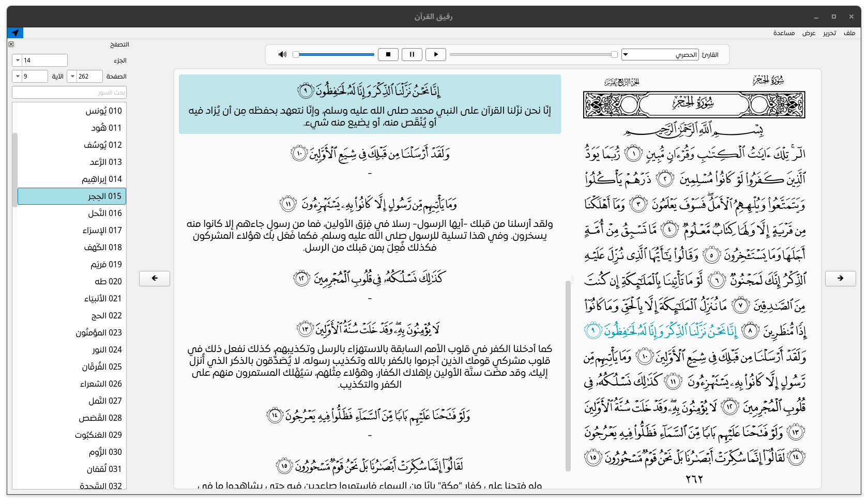
Task: Click the surah list scrollbar
Action: pyautogui.click(x=15, y=170)
